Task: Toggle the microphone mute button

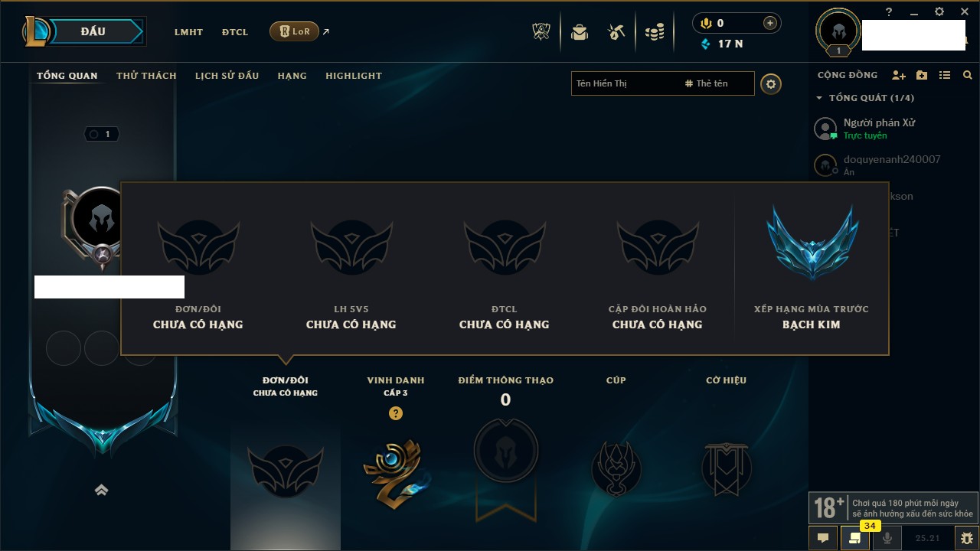Action: [x=887, y=538]
